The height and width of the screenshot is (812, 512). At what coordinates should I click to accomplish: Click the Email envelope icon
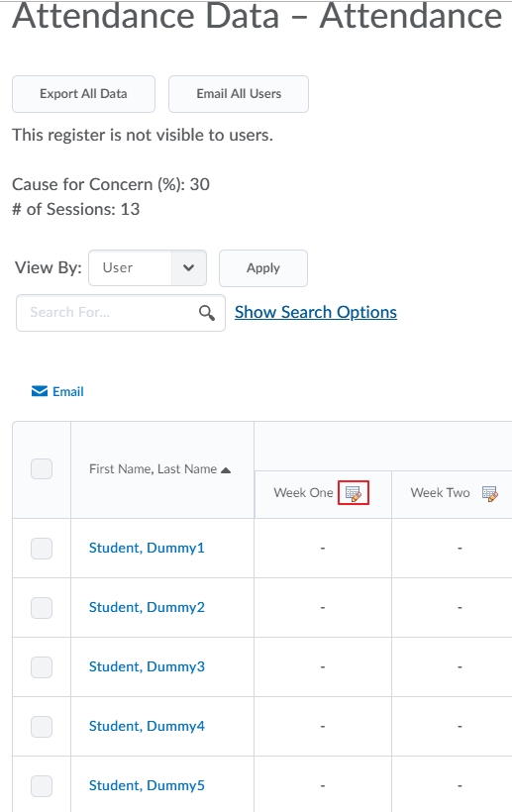(40, 391)
